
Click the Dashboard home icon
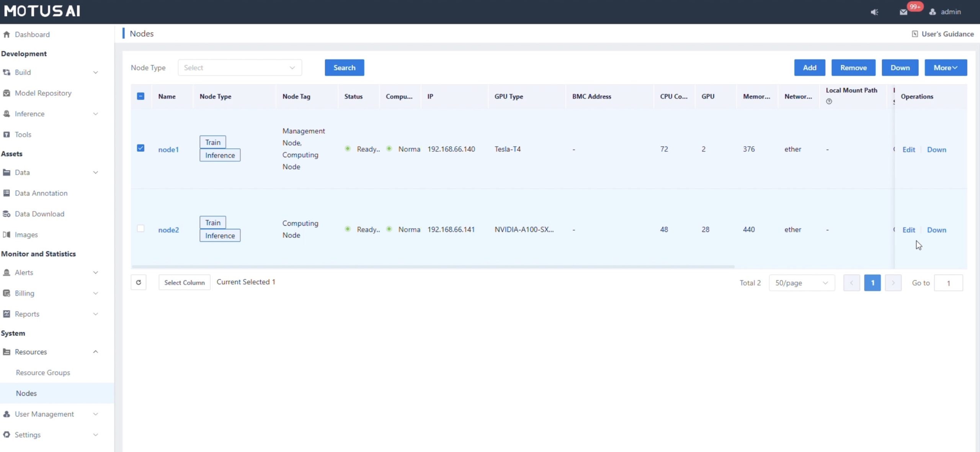click(x=7, y=34)
